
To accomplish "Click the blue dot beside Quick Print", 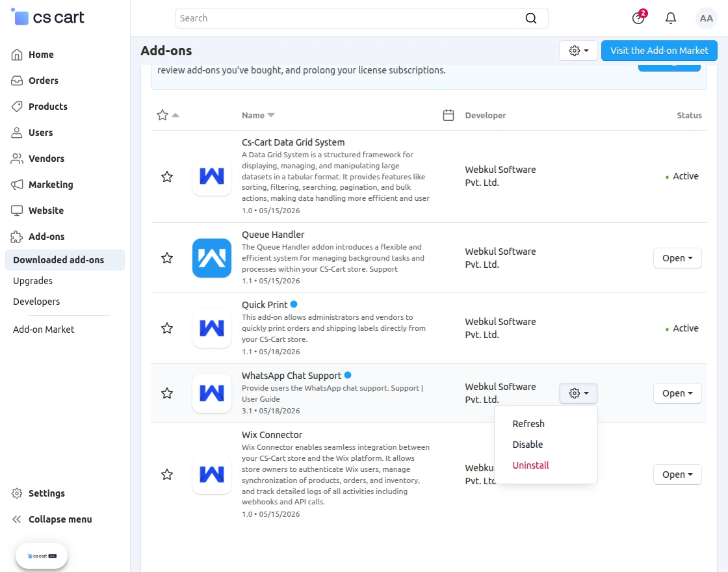I will (x=294, y=305).
